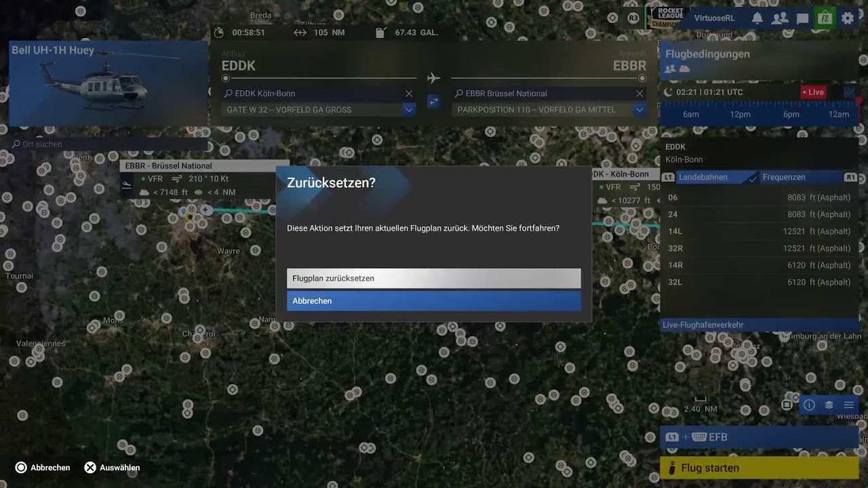Viewport: 868px width, 488px height.
Task: Open the Live-Flughafenverkehr section
Action: [759, 325]
